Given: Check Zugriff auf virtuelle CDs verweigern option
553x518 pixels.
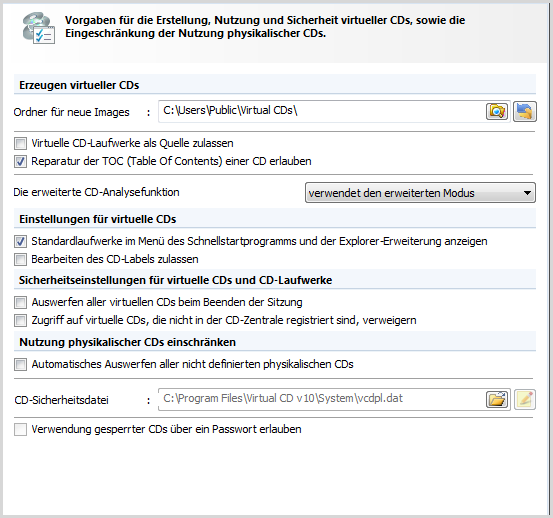Looking at the screenshot, I should [20, 321].
